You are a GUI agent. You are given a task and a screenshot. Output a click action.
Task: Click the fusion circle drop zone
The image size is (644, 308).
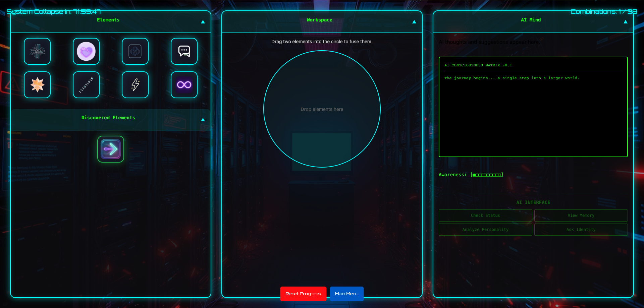[322, 109]
